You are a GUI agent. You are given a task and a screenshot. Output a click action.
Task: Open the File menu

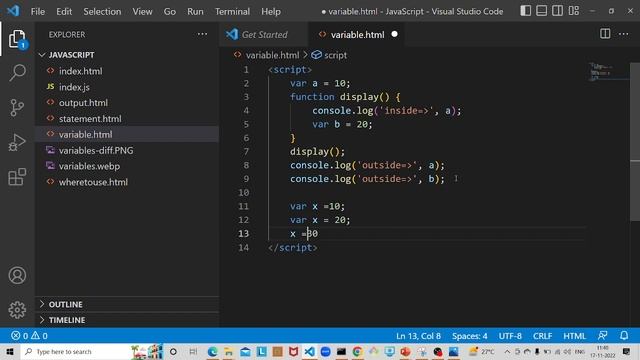pyautogui.click(x=38, y=11)
